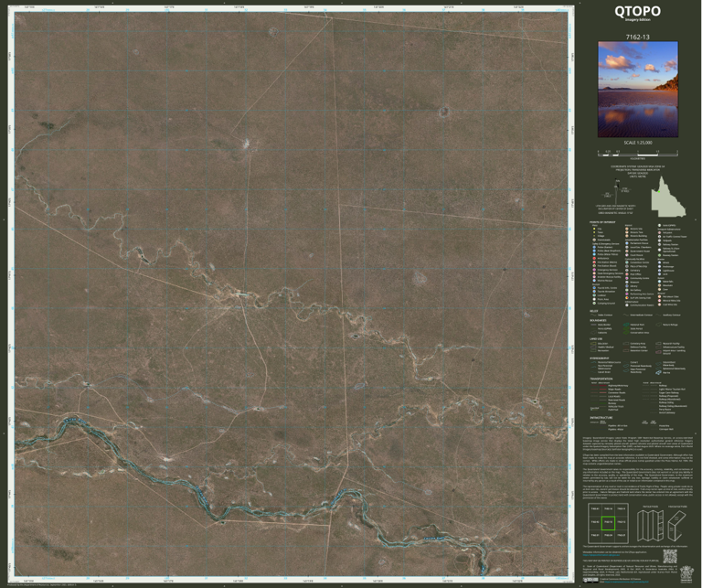
Task: Click the Art Gallery legend icon
Action: [627, 290]
